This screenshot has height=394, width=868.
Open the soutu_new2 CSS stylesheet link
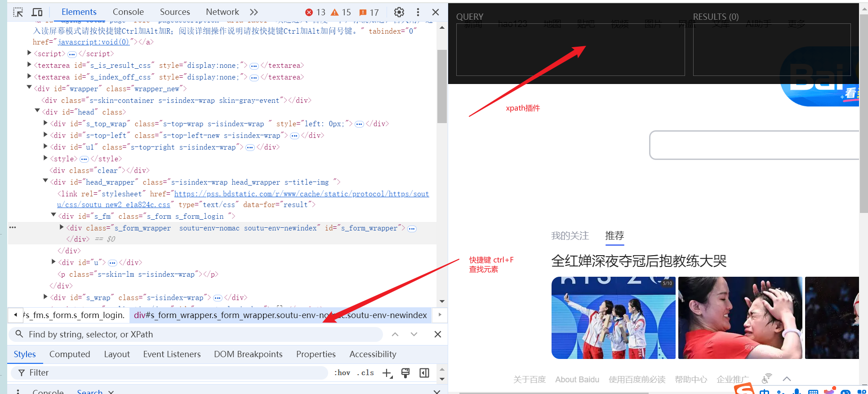pos(243,199)
